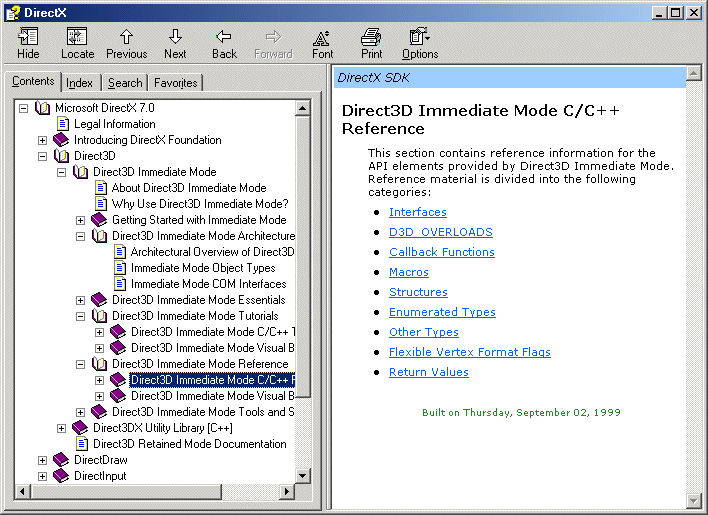Open the Return Values link
This screenshot has height=515, width=708.
[x=428, y=372]
